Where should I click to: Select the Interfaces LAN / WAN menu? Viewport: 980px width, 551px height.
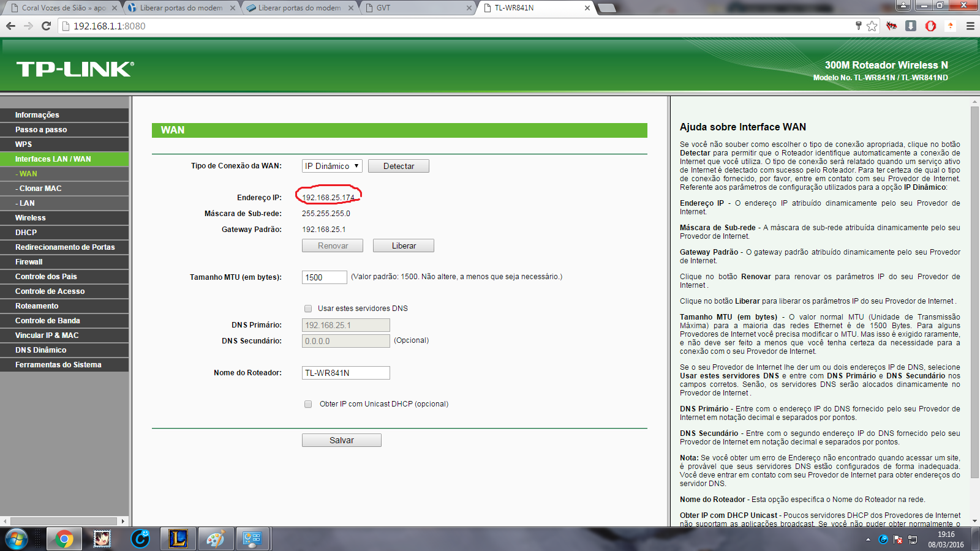(x=64, y=159)
